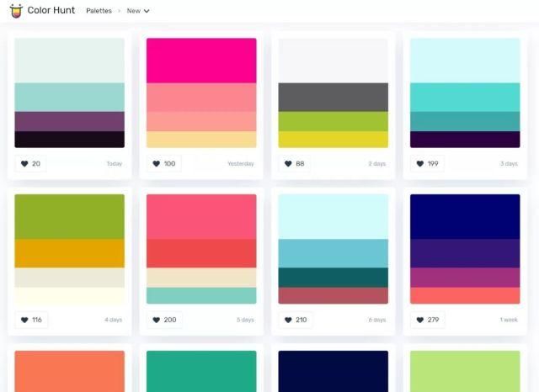Choose the turquoise swatch in the 199-like palette
Screen dimensions: 539x392
465,98
